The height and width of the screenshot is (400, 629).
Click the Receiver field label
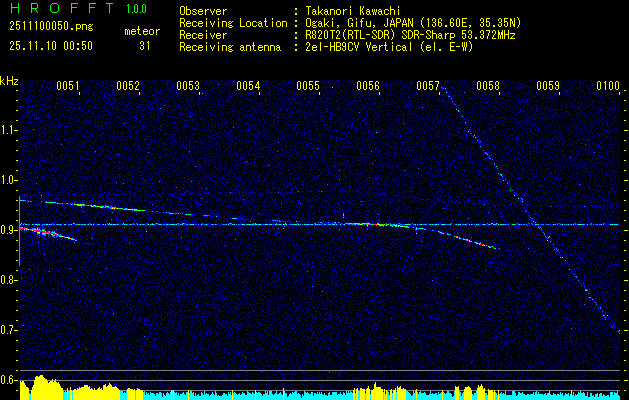tap(203, 35)
